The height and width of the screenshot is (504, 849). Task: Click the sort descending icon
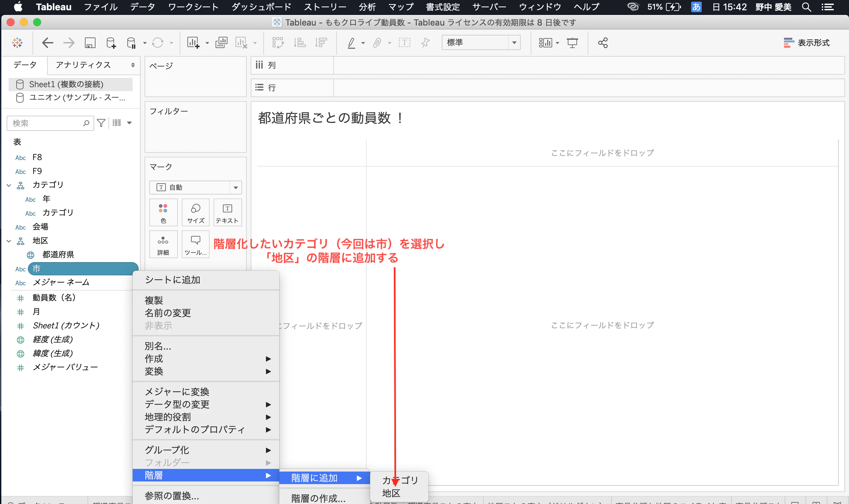[x=321, y=43]
